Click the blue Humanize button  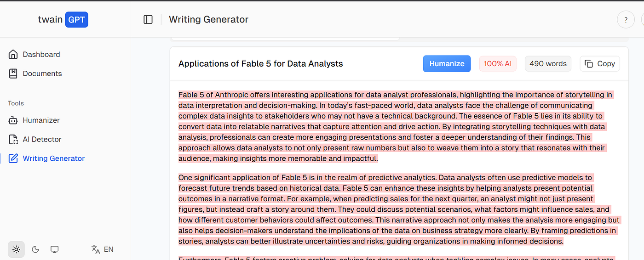447,64
